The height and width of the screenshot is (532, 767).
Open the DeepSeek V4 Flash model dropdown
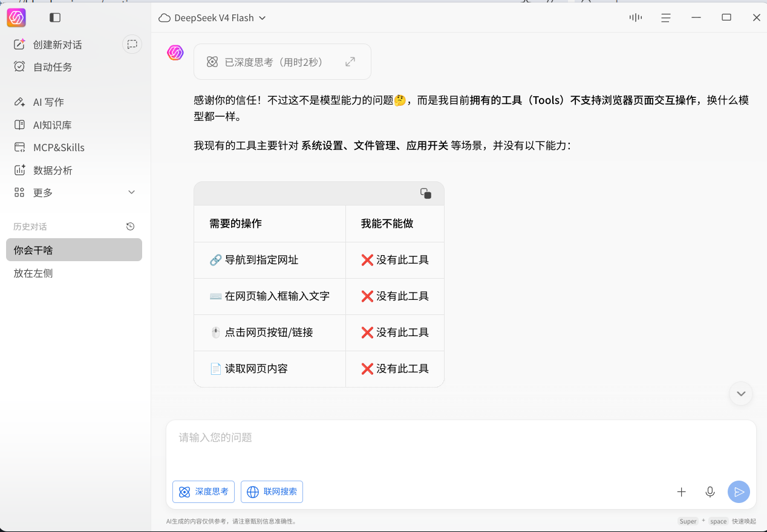[212, 18]
